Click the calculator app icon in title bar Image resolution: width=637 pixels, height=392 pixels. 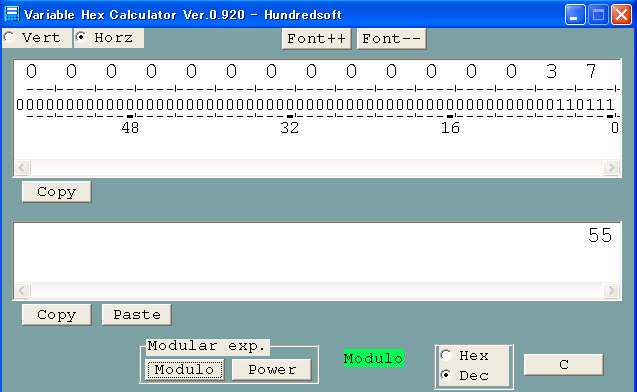pos(12,14)
